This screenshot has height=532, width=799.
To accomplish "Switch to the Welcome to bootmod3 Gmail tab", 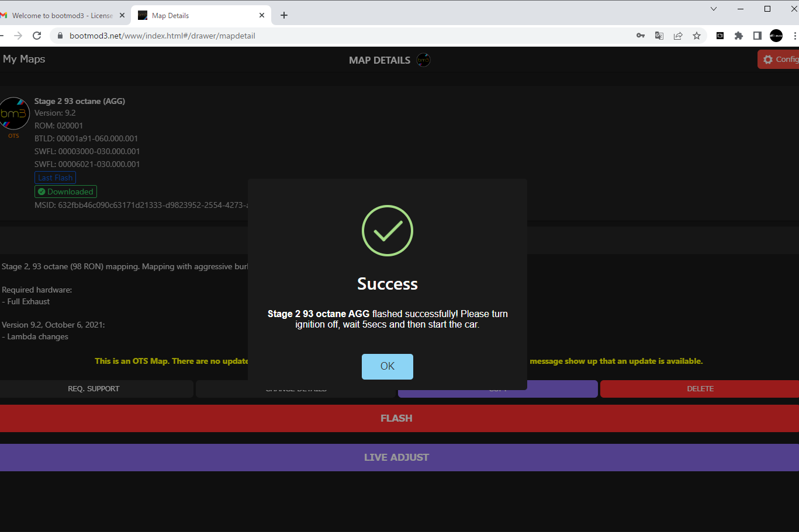I will coord(62,16).
